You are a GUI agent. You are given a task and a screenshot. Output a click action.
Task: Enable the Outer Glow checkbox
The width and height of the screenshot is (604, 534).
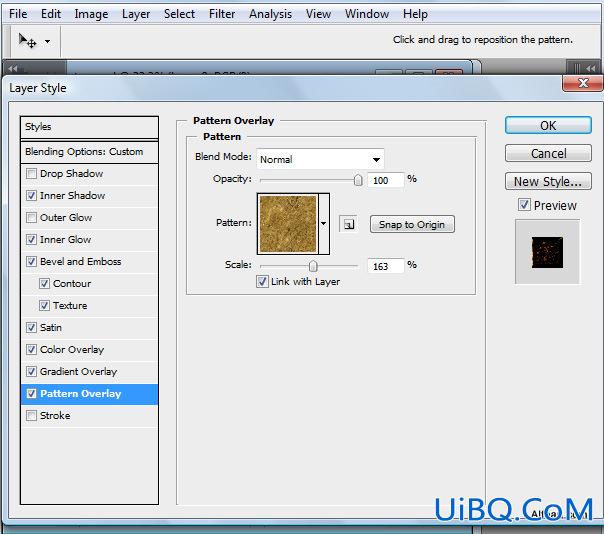[31, 218]
